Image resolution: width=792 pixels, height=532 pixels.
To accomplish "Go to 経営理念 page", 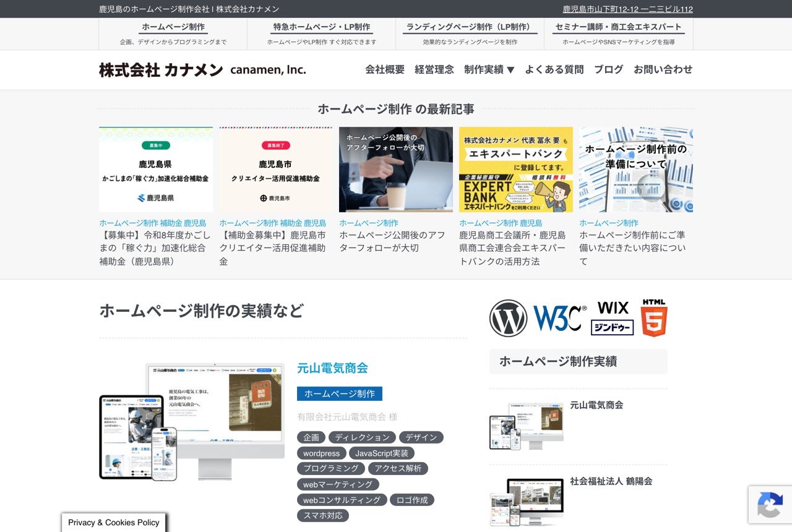I will [x=434, y=69].
